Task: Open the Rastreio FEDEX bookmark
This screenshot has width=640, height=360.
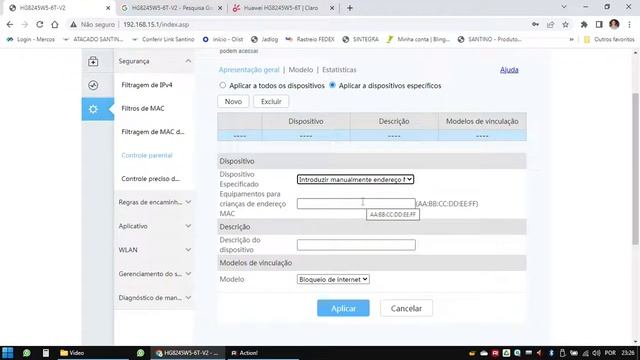Action: (x=310, y=39)
